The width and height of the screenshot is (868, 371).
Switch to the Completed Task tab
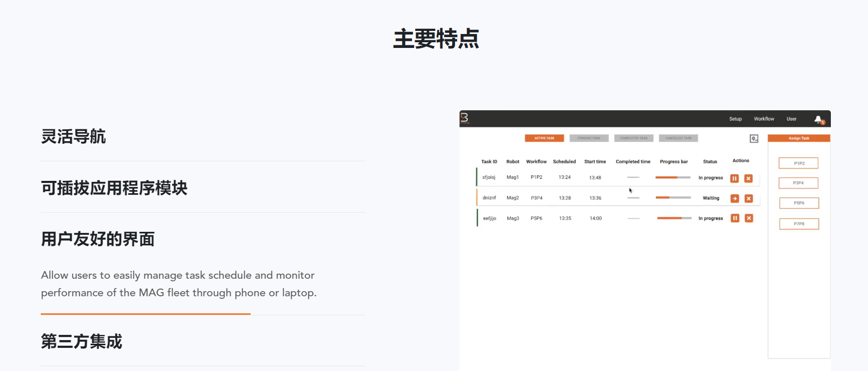(633, 138)
